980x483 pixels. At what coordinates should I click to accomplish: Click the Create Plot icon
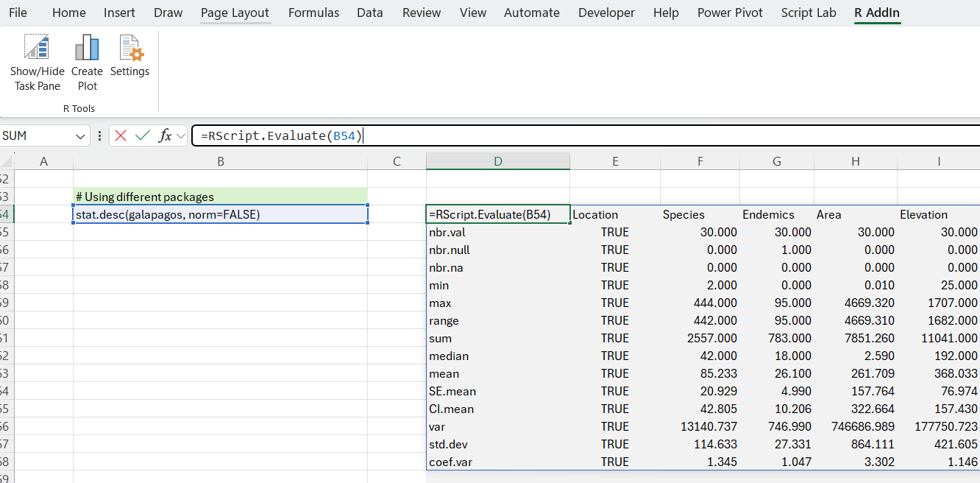[x=87, y=47]
